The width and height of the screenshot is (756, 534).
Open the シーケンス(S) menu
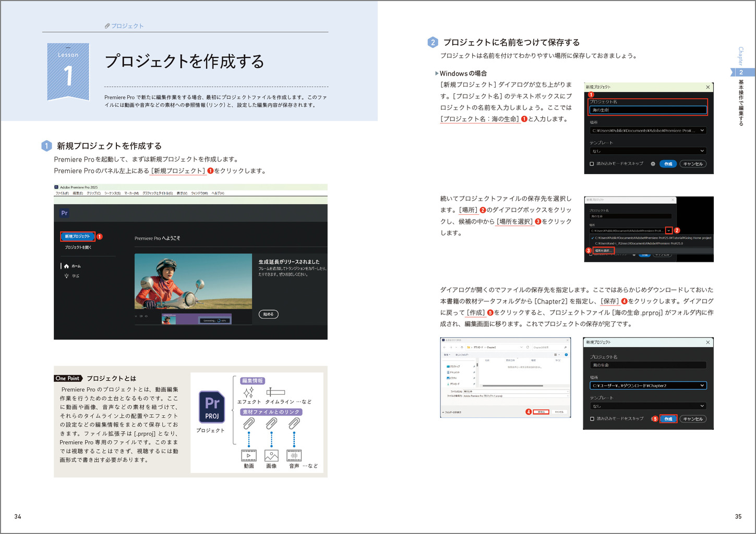click(x=112, y=193)
